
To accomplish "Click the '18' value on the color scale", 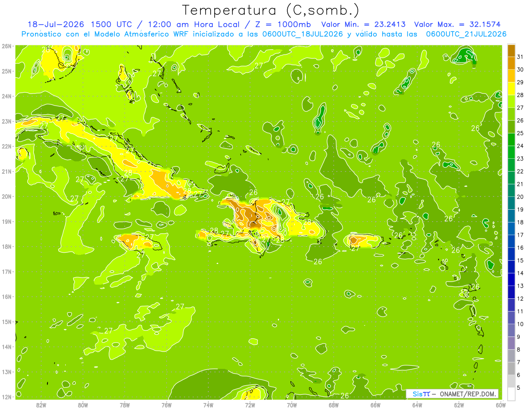I will pyautogui.click(x=520, y=222).
